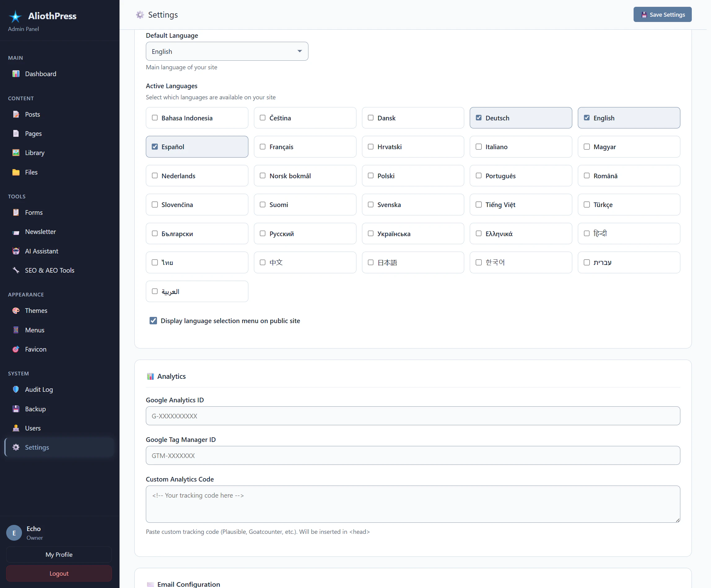
Task: Click the Save Settings button
Action: point(662,15)
